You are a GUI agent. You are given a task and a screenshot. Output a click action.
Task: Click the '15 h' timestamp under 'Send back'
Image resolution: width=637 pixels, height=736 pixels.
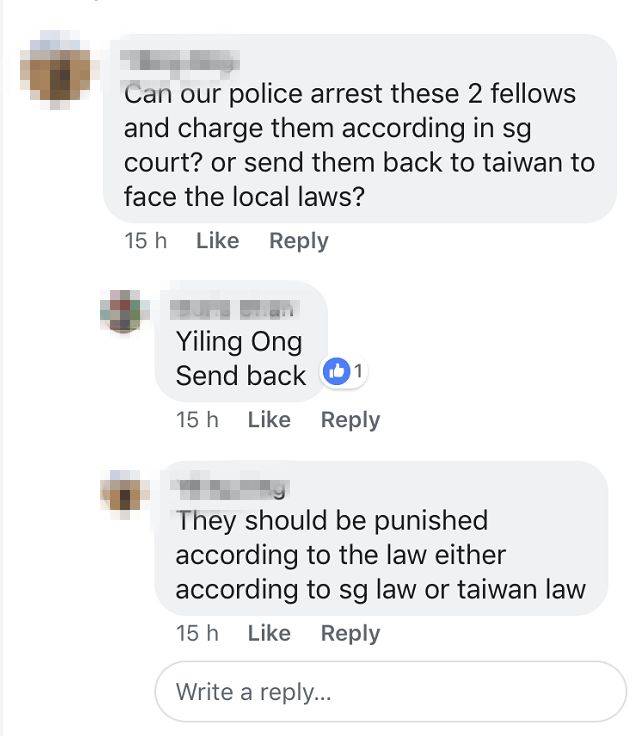[197, 420]
